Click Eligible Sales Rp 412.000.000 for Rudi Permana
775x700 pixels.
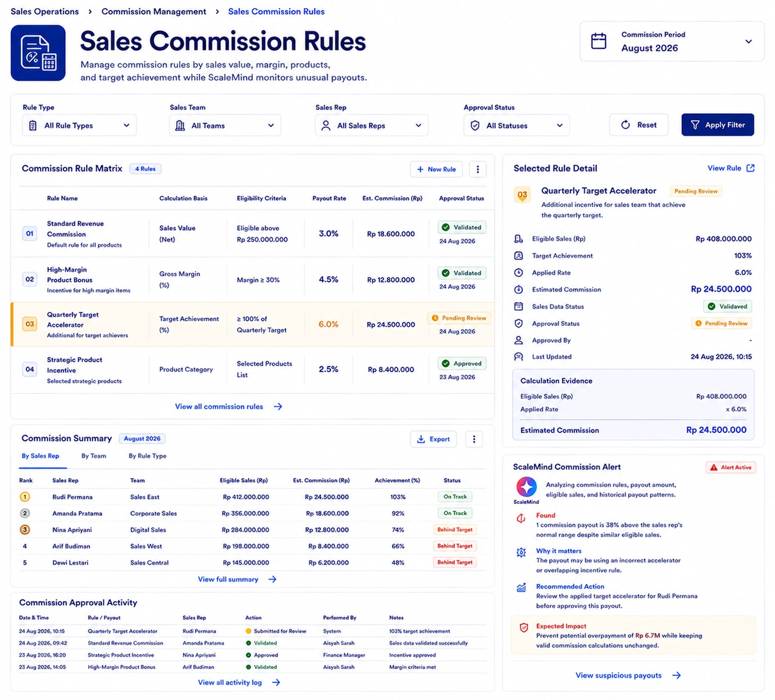tap(246, 497)
